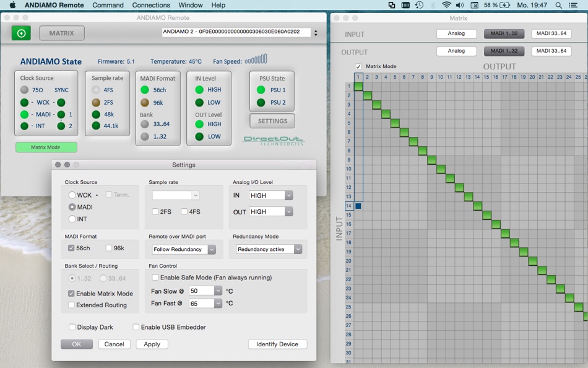
Task: Toggle Display Dark checkbox
Action: (x=72, y=327)
